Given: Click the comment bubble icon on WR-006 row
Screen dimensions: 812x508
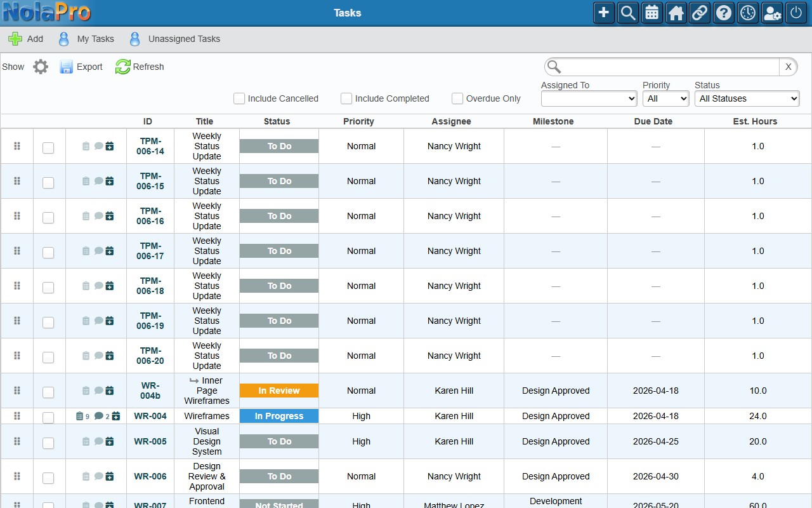Looking at the screenshot, I should coord(98,476).
